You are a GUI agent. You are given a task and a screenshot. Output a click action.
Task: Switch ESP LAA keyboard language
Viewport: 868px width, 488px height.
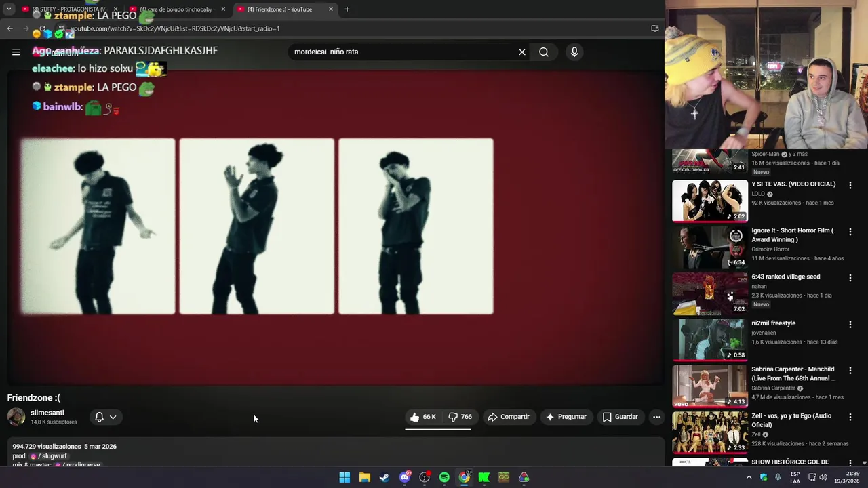point(795,477)
